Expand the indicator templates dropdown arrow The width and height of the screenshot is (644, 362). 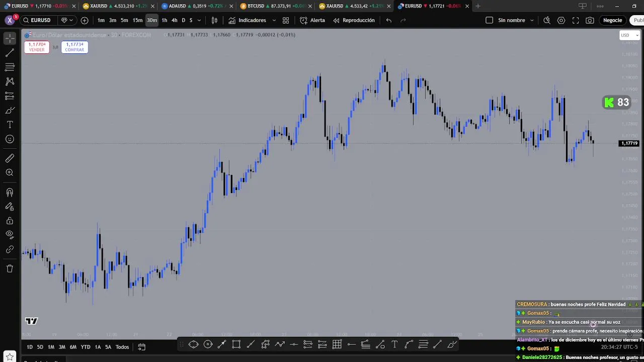click(274, 20)
